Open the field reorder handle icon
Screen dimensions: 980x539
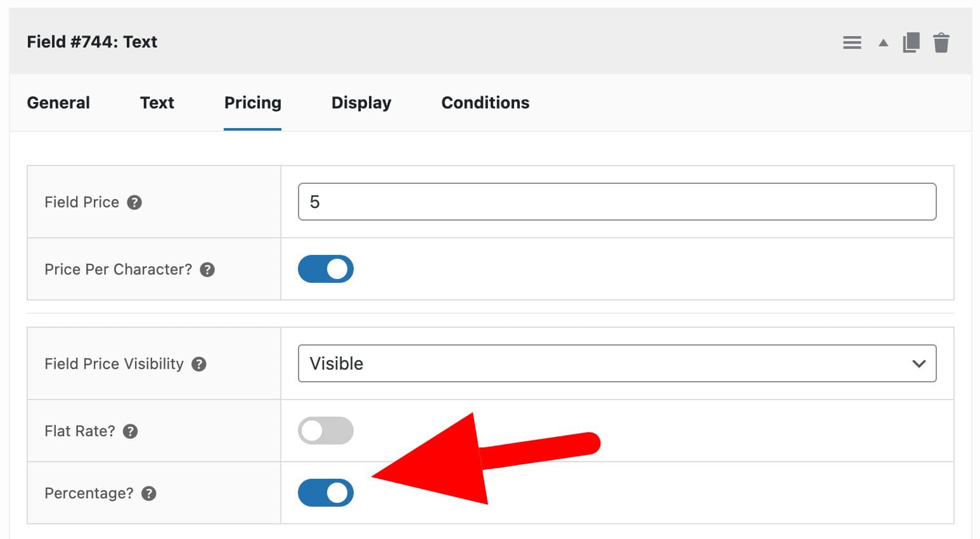[852, 42]
